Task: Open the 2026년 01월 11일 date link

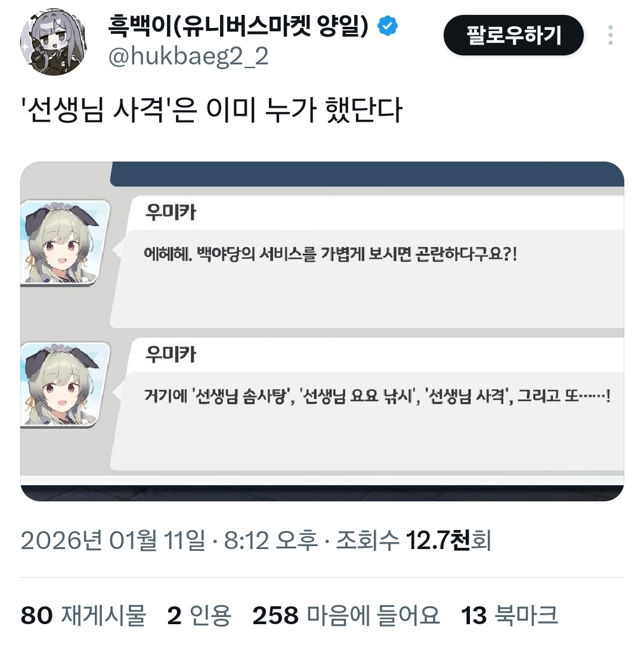Action: tap(113, 541)
